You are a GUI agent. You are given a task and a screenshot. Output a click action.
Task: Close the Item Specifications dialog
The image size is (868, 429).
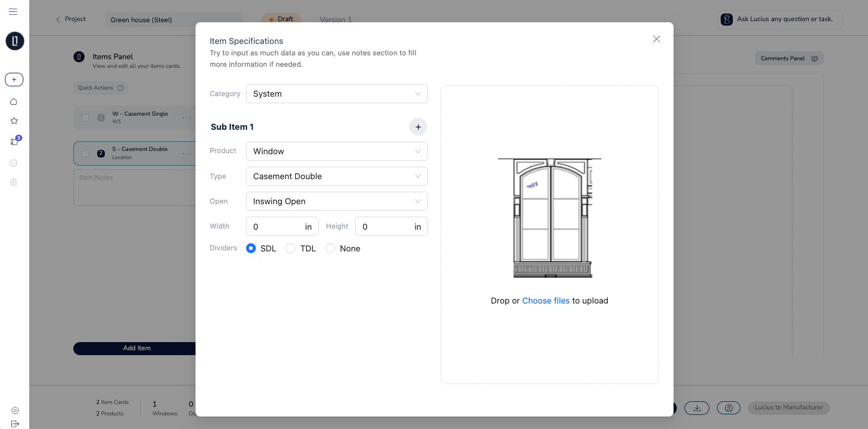(x=656, y=39)
